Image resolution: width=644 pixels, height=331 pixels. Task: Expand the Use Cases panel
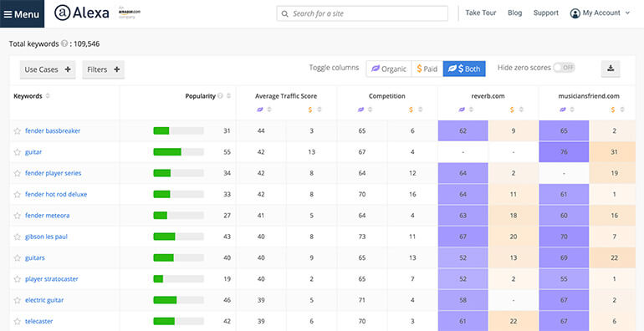click(48, 69)
